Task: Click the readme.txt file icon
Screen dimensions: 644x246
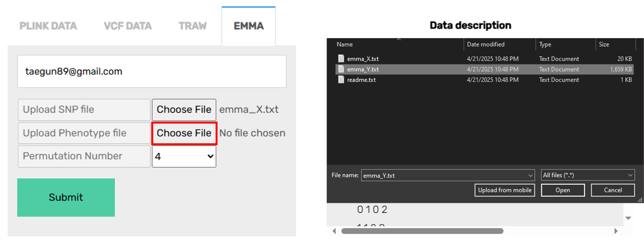Action: coord(341,80)
